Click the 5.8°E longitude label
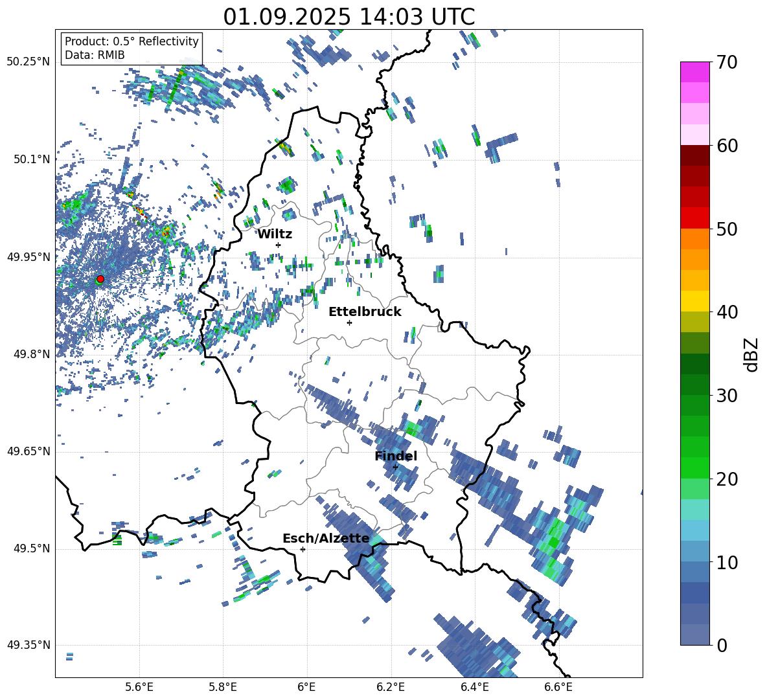The height and width of the screenshot is (700, 767). pyautogui.click(x=223, y=687)
